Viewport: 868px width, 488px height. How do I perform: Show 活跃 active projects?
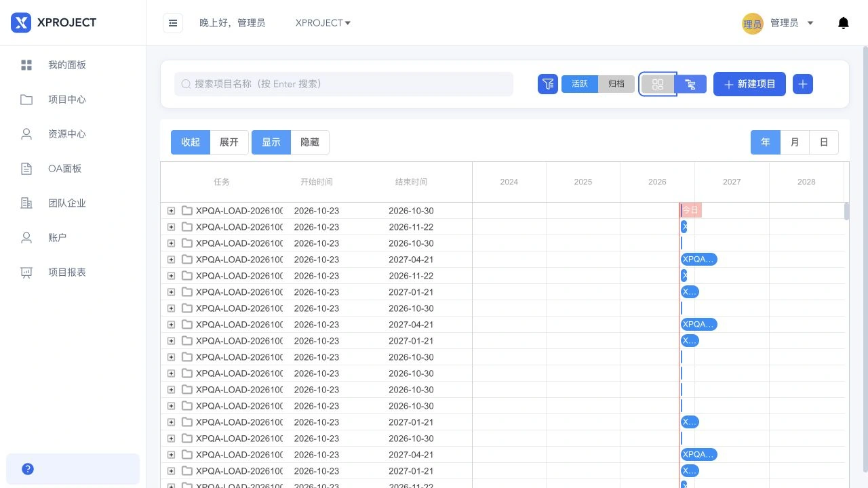(x=580, y=84)
